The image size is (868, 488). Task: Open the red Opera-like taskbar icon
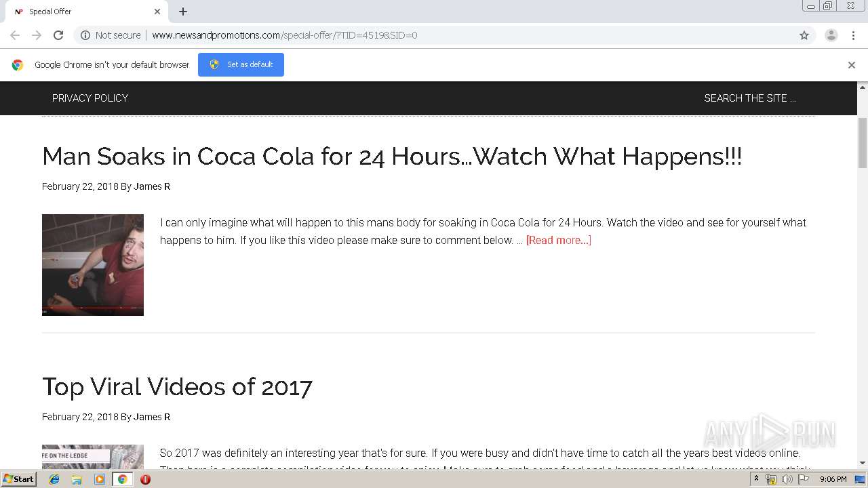click(145, 479)
